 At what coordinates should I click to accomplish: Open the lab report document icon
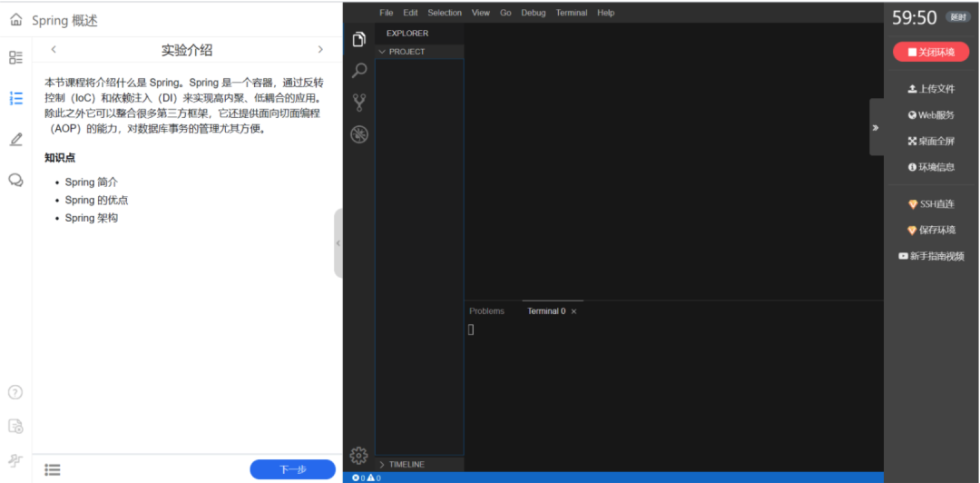15,427
